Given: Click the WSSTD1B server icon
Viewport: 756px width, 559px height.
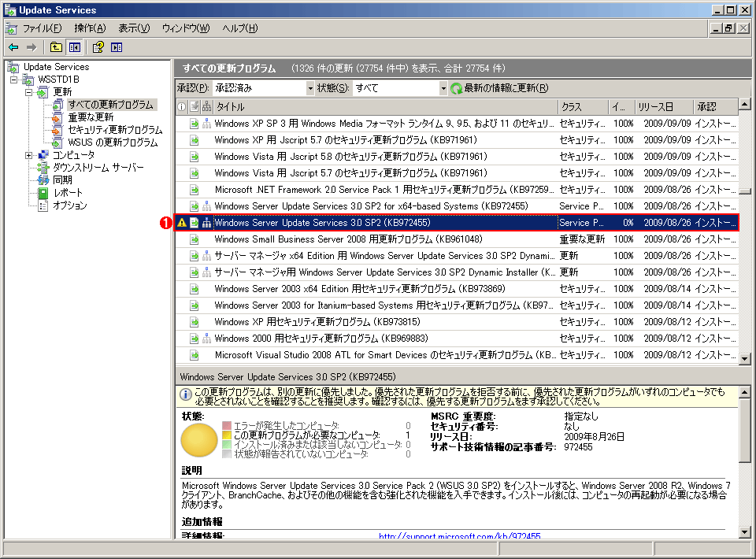Looking at the screenshot, I should 28,80.
